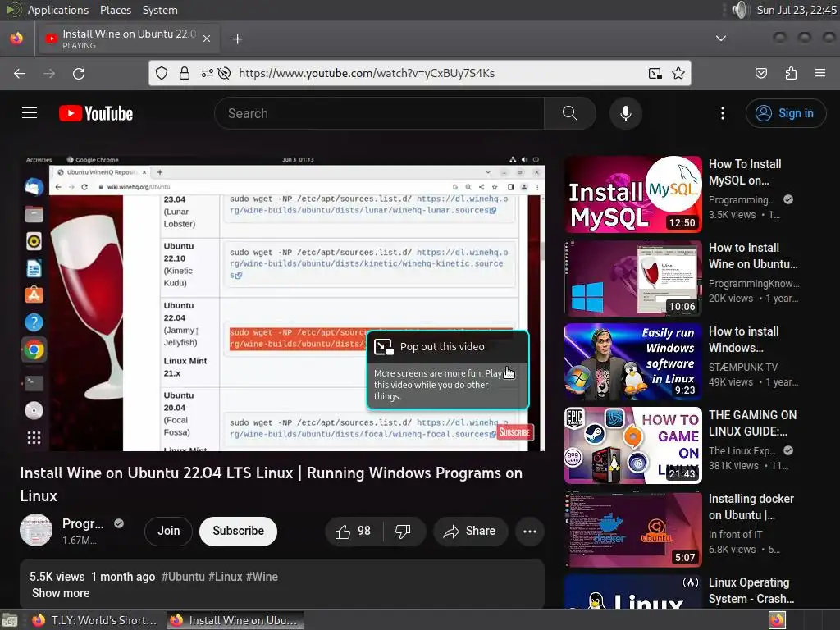This screenshot has width=840, height=630.
Task: Click the autoplay blocked icon in address bar
Action: tap(225, 73)
